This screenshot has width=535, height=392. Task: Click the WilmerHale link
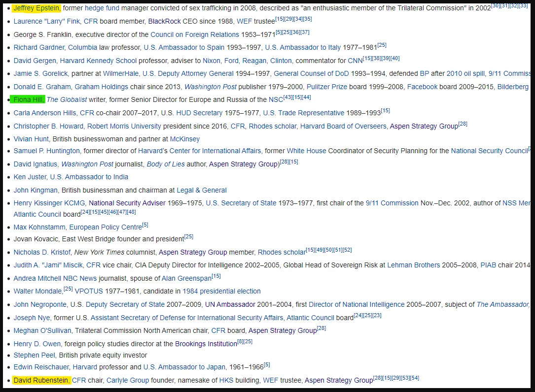[121, 74]
